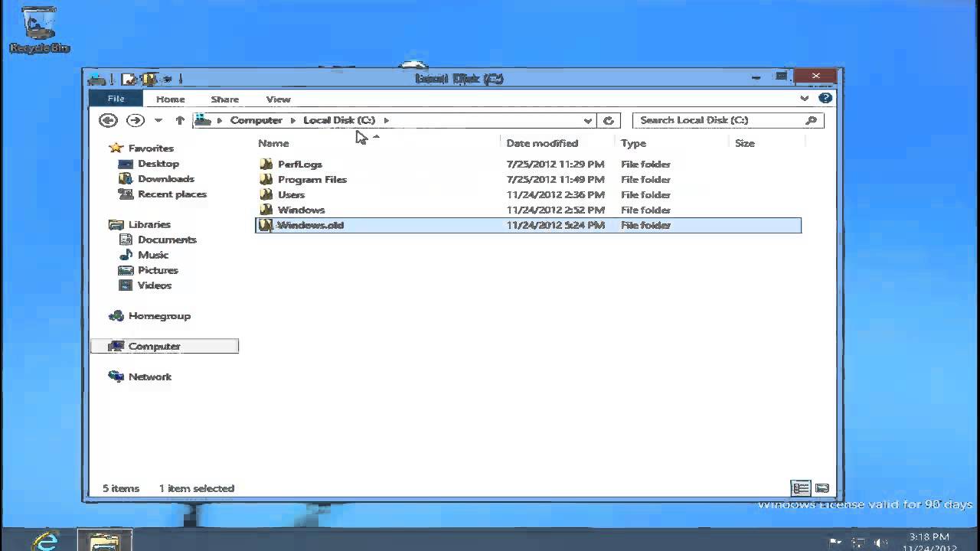Open the volume speaker tray icon
The height and width of the screenshot is (551, 980).
pyautogui.click(x=880, y=542)
